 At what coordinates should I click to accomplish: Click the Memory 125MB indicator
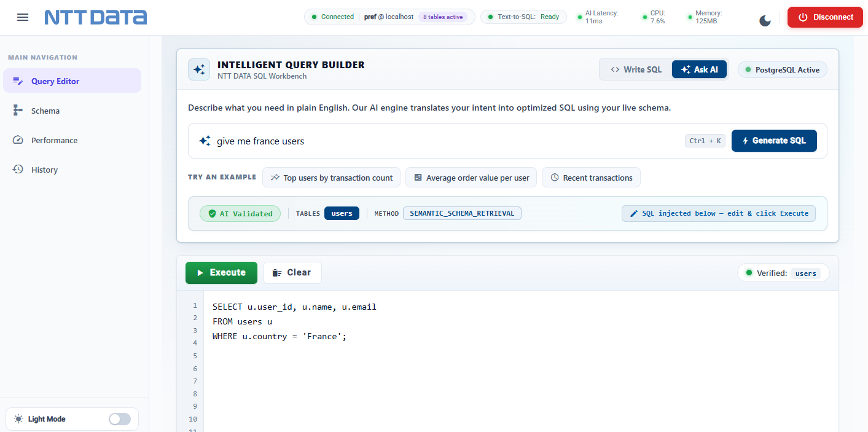click(705, 17)
